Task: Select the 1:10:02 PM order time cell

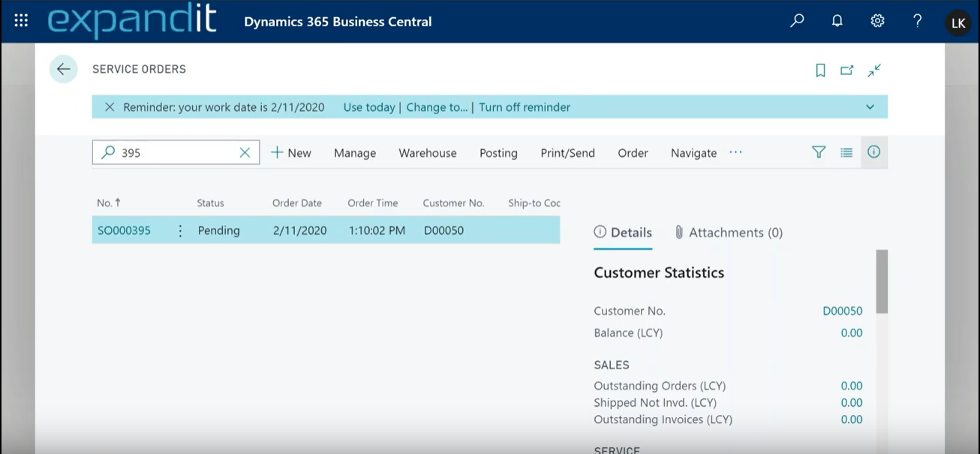Action: tap(377, 230)
